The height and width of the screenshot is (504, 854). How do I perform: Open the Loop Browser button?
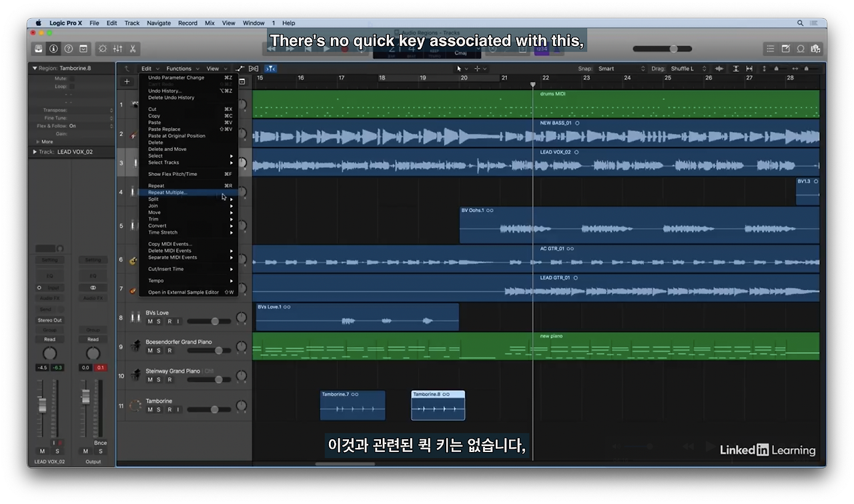pyautogui.click(x=800, y=49)
